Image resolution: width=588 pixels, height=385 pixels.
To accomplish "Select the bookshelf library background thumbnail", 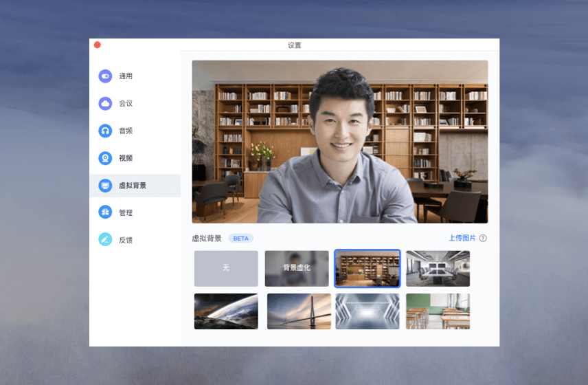I will [x=367, y=269].
